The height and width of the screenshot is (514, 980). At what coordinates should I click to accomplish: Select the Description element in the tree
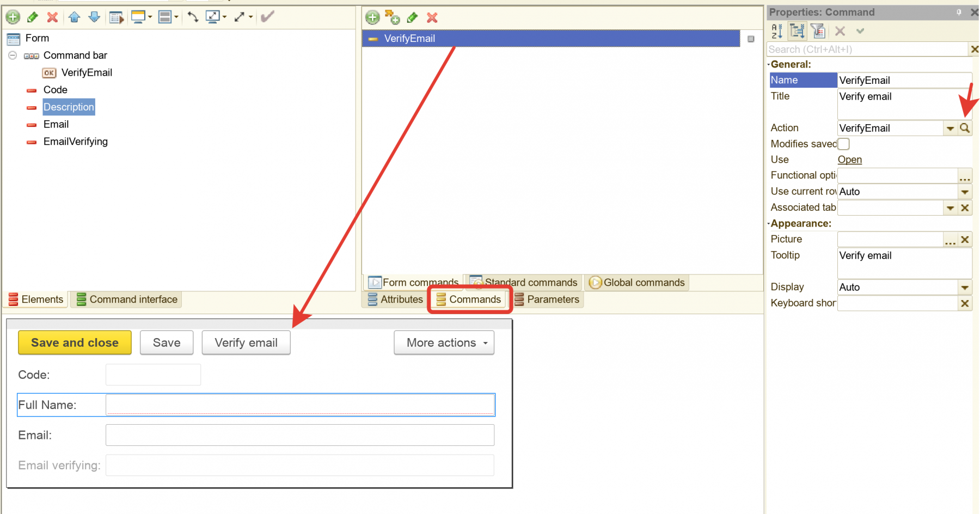click(x=69, y=107)
